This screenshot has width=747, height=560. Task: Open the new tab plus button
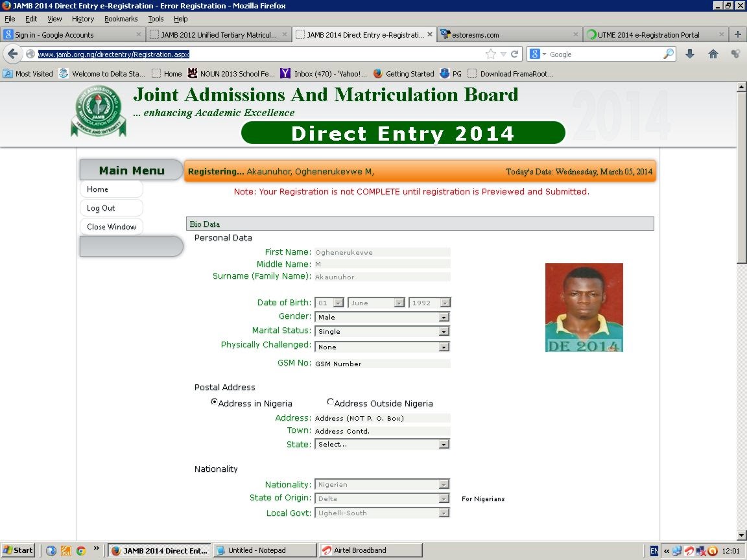coord(737,34)
